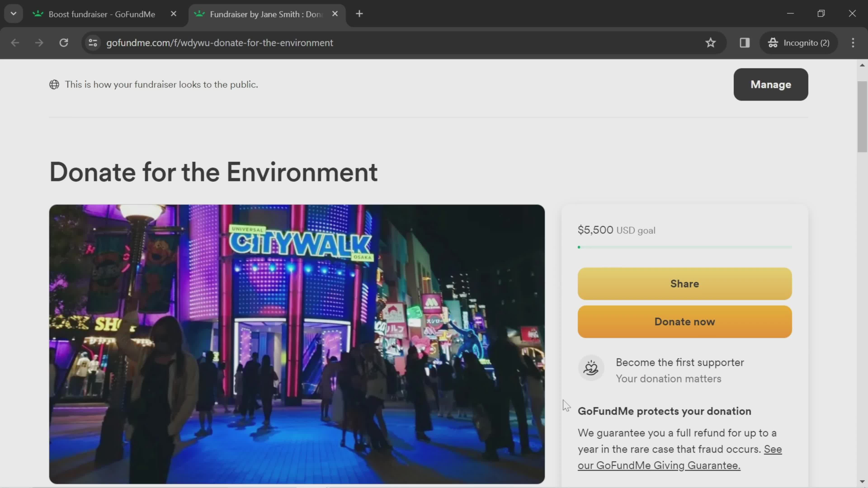Click the Manage button

click(x=771, y=84)
